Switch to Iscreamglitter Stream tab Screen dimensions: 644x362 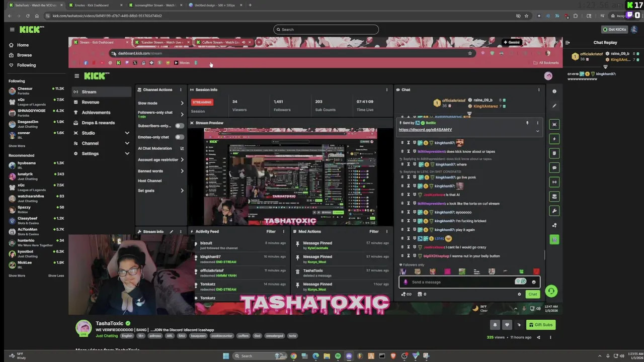coord(154,5)
